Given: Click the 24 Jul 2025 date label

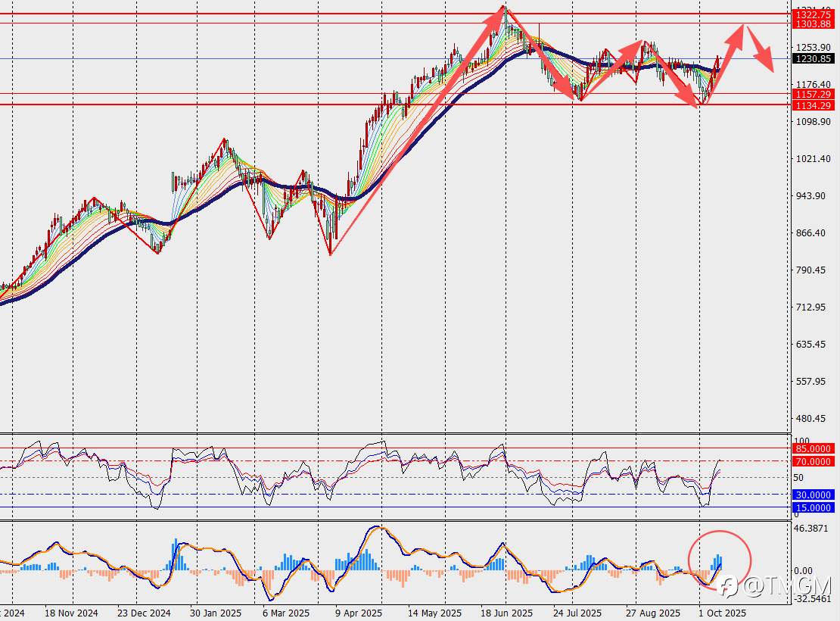Looking at the screenshot, I should coord(577,613).
